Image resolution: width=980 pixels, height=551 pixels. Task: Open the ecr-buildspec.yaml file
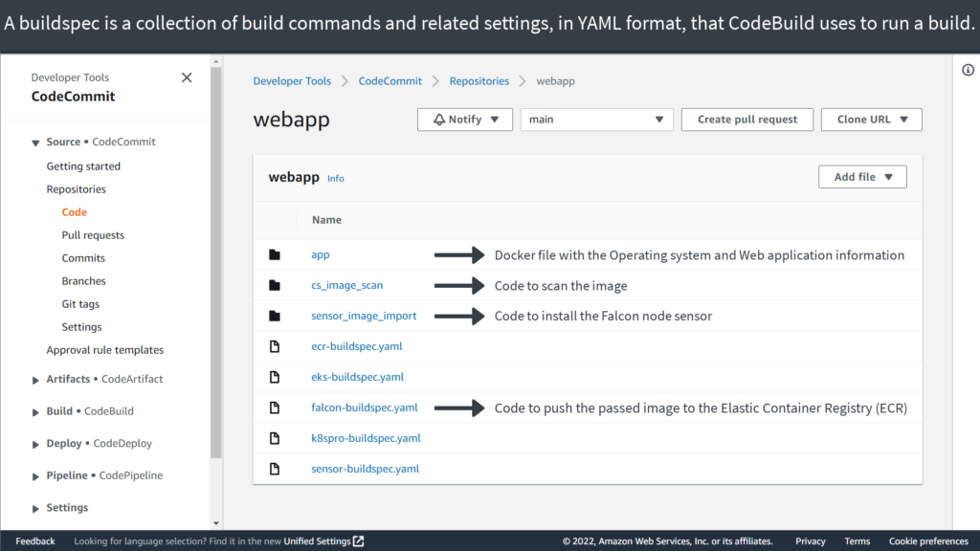(357, 346)
